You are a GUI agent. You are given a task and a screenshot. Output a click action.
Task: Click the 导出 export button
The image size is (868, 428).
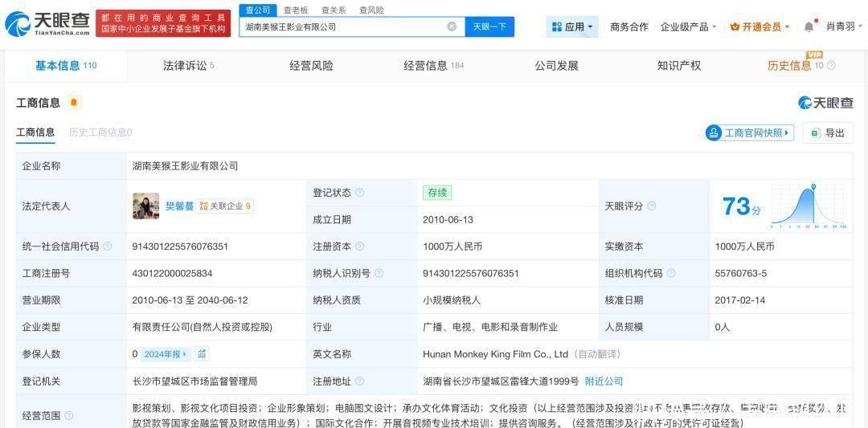828,133
